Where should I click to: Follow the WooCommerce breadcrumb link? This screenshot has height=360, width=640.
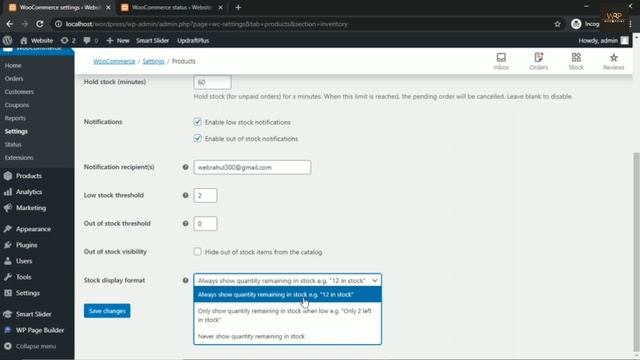[114, 61]
